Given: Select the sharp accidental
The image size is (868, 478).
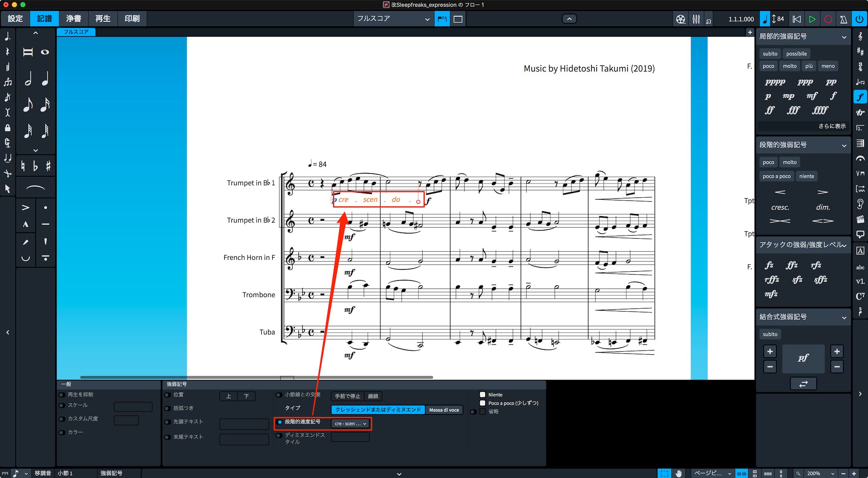Looking at the screenshot, I should (48, 166).
